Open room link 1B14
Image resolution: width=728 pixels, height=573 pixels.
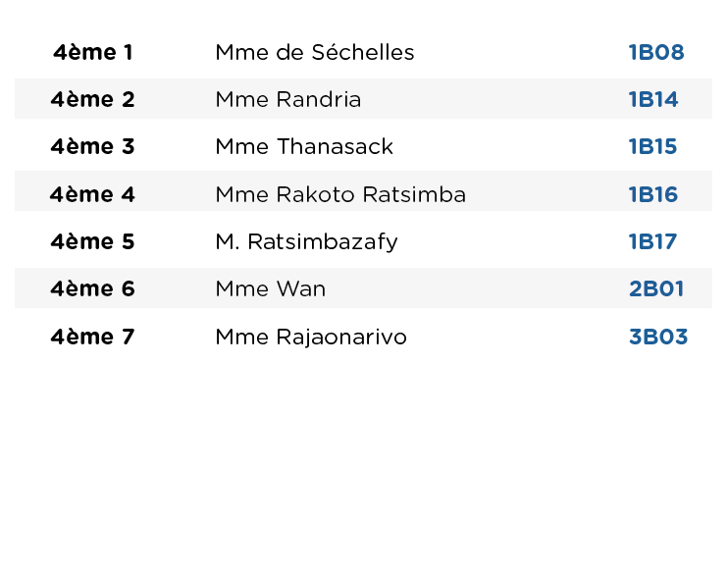[x=653, y=99]
